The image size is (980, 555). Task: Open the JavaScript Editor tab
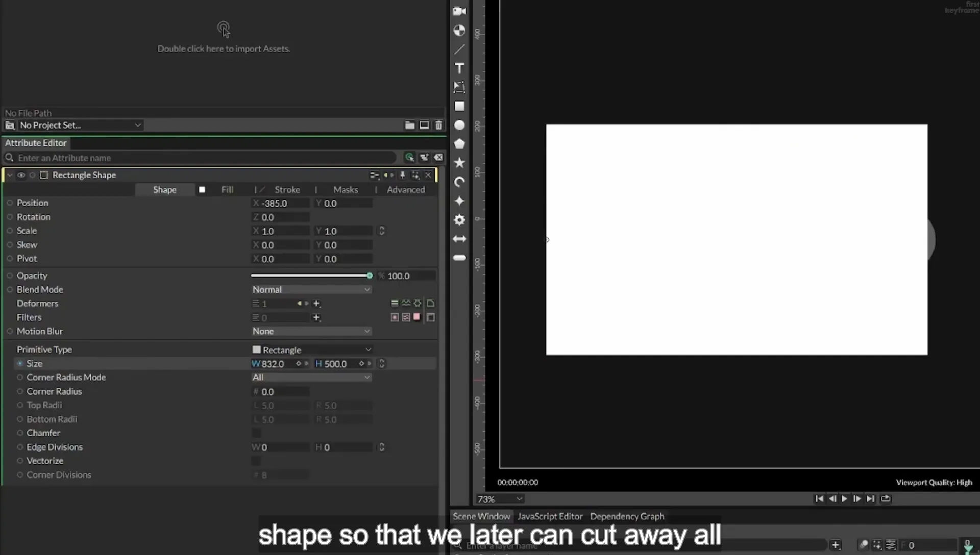point(550,516)
